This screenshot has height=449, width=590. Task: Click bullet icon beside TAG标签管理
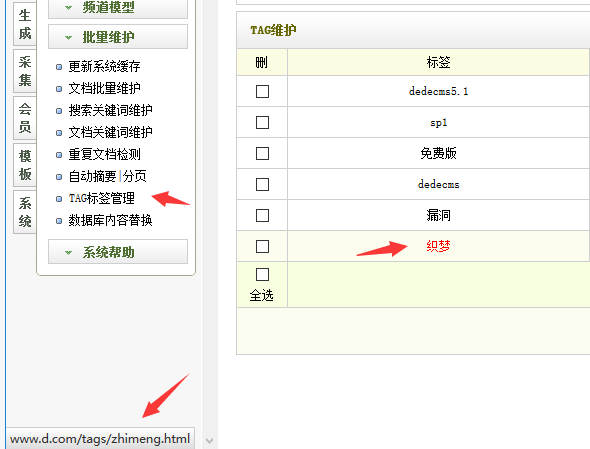coord(59,199)
